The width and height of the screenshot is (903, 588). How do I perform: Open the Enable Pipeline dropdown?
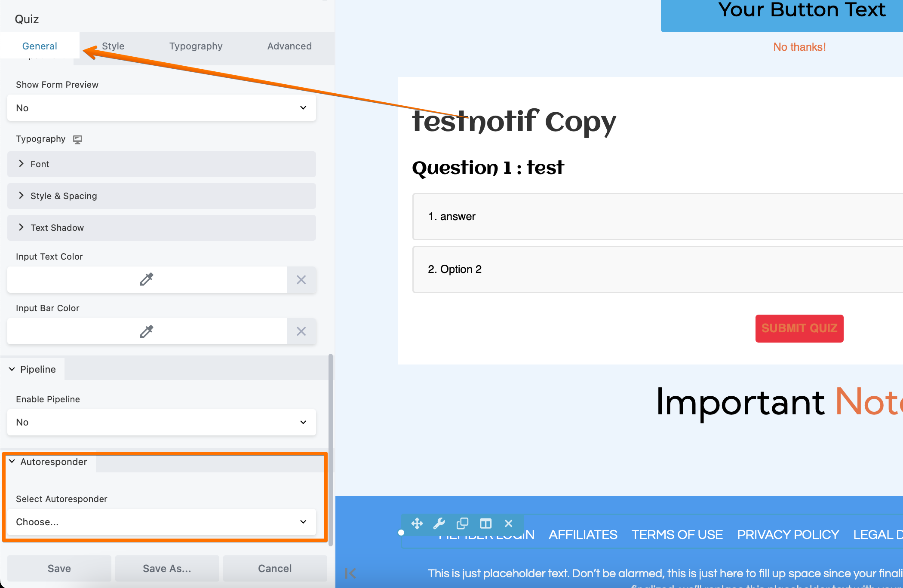tap(161, 422)
